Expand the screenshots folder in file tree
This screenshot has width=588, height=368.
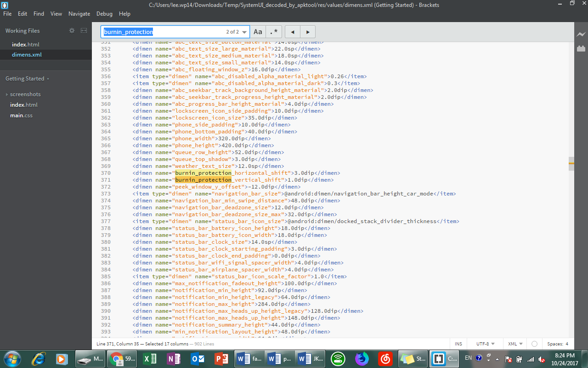25,94
